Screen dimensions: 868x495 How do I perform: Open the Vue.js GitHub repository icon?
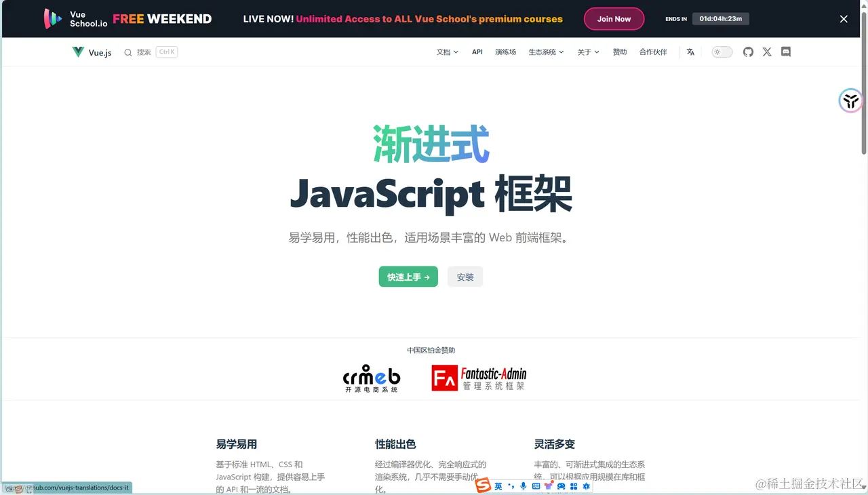pyautogui.click(x=748, y=52)
